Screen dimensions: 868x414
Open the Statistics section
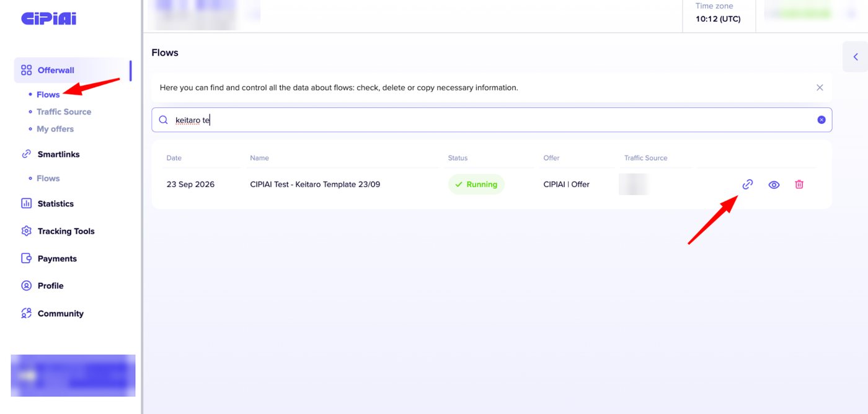tap(55, 203)
